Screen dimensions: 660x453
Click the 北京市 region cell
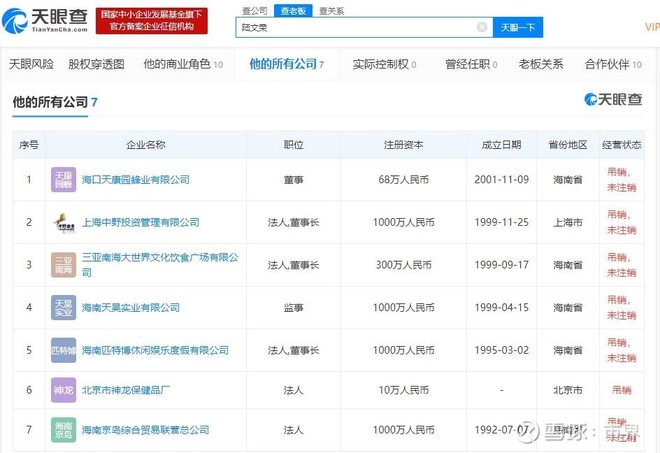pos(568,390)
